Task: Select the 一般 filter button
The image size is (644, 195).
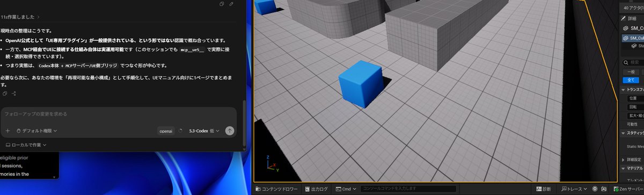Action: [x=631, y=71]
